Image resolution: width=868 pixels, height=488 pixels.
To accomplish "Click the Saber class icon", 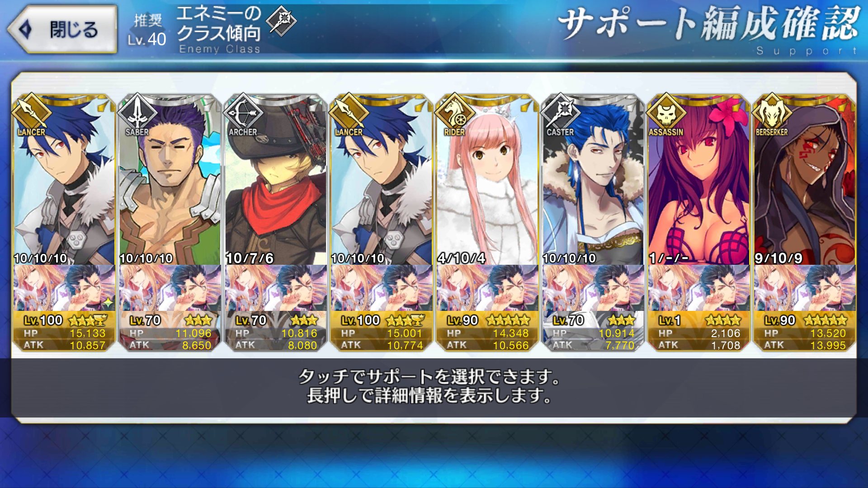I will [x=137, y=111].
